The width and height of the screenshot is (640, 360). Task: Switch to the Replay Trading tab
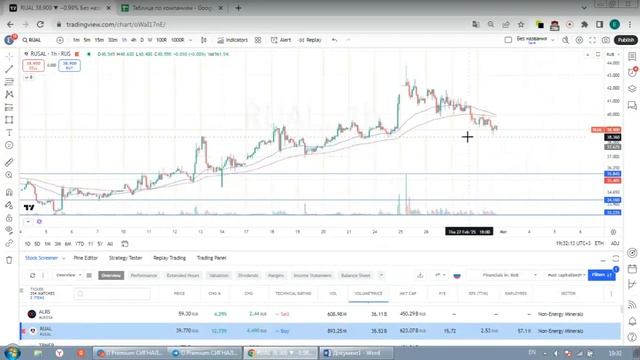(169, 258)
